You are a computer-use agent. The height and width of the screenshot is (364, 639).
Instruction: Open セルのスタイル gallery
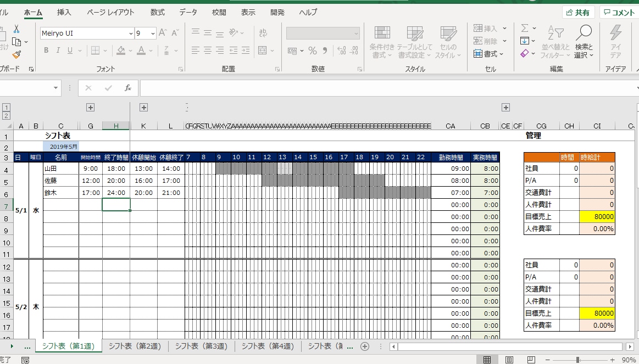pos(448,42)
